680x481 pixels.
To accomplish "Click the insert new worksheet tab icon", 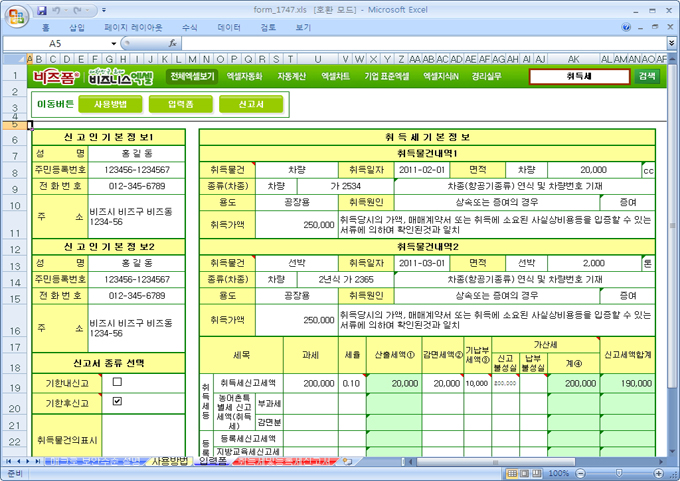I will pos(347,462).
